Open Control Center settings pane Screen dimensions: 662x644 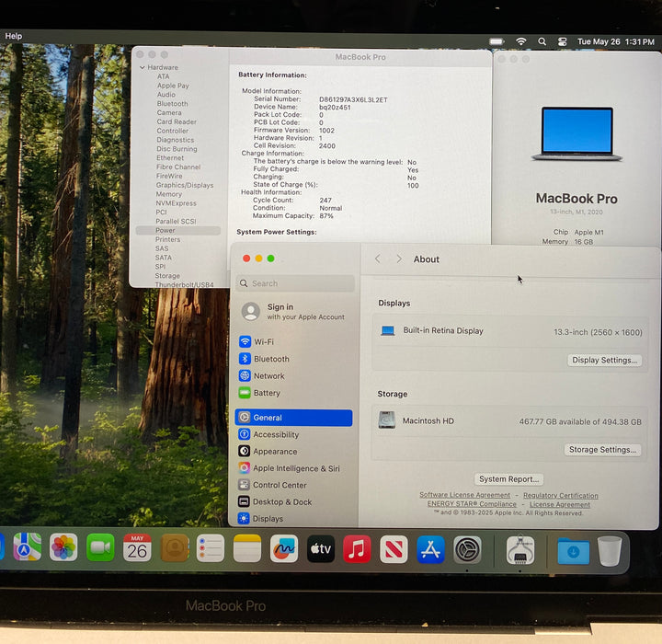point(294,485)
